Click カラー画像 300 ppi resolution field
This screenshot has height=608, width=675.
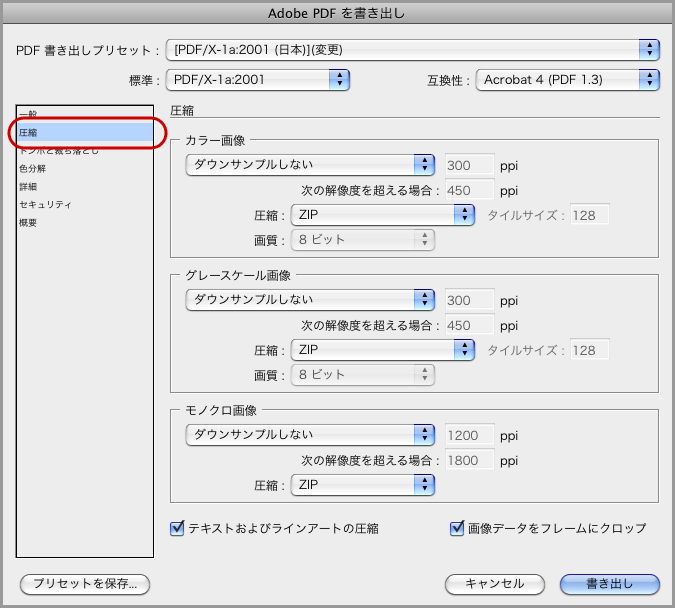[x=469, y=165]
